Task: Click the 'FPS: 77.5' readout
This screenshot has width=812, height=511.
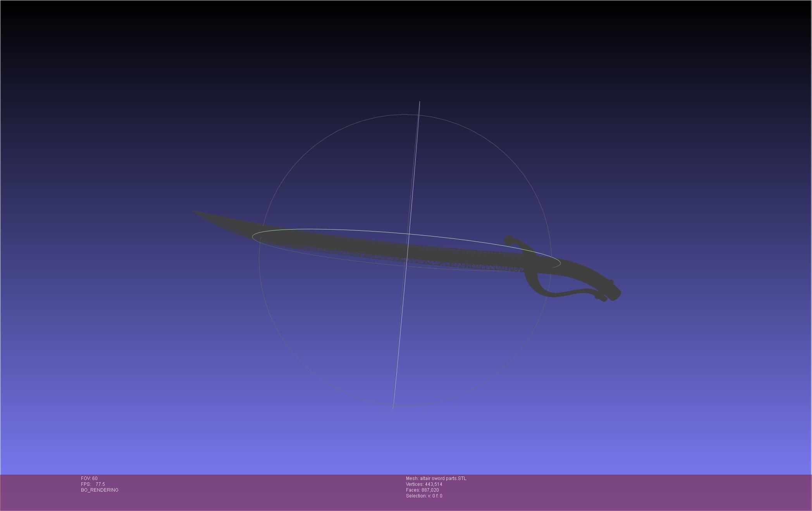Action: 93,484
